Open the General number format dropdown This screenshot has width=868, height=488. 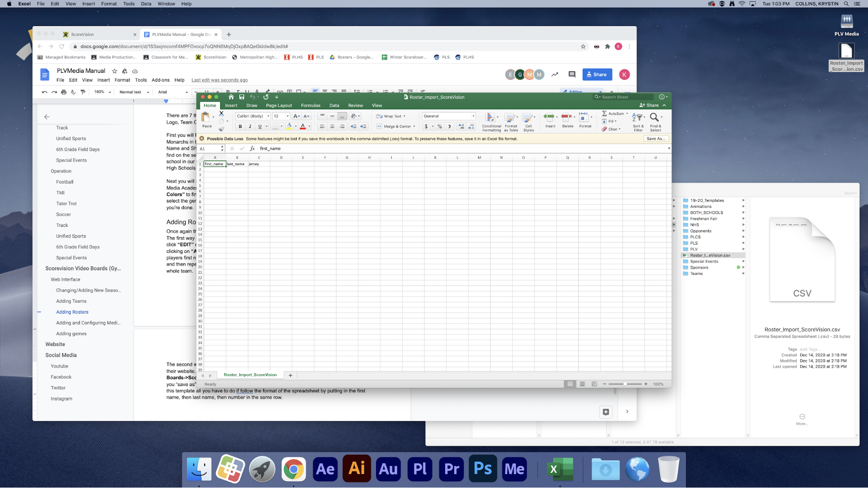[473, 116]
